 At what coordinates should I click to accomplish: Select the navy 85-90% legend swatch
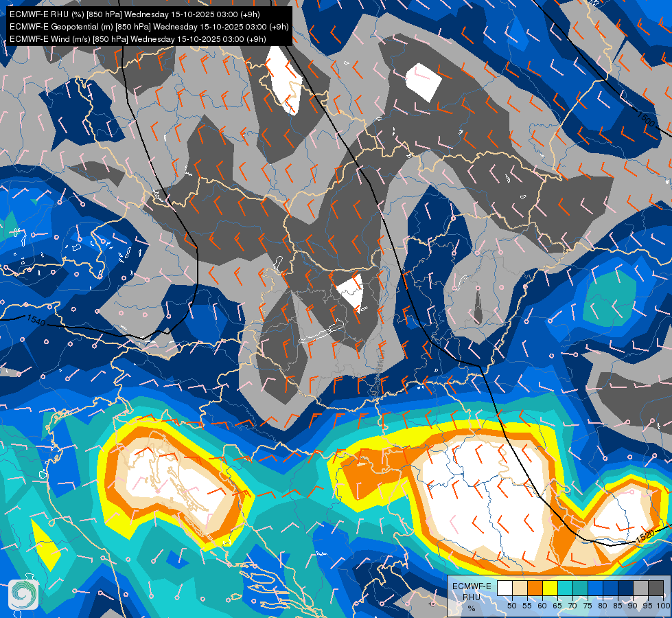point(626,588)
